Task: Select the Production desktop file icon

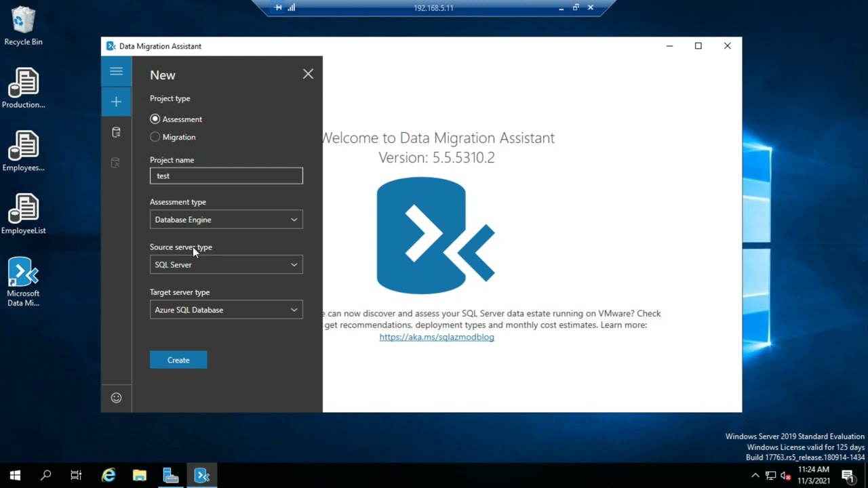Action: coord(23,89)
